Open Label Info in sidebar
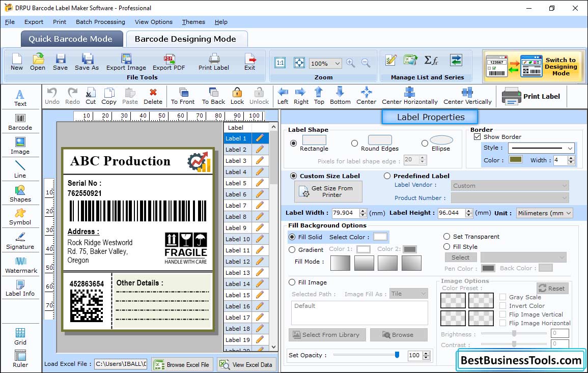 coord(20,289)
